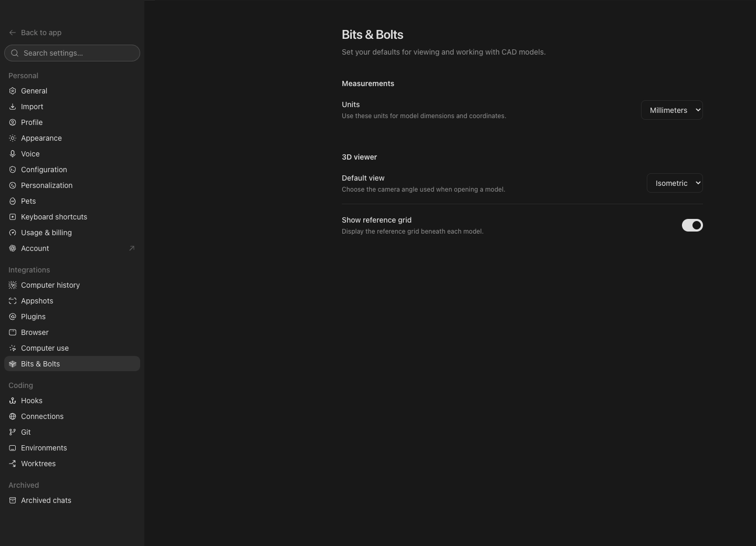Viewport: 756px width, 546px height.
Task: Select Bits & Bolts in sidebar
Action: point(72,364)
